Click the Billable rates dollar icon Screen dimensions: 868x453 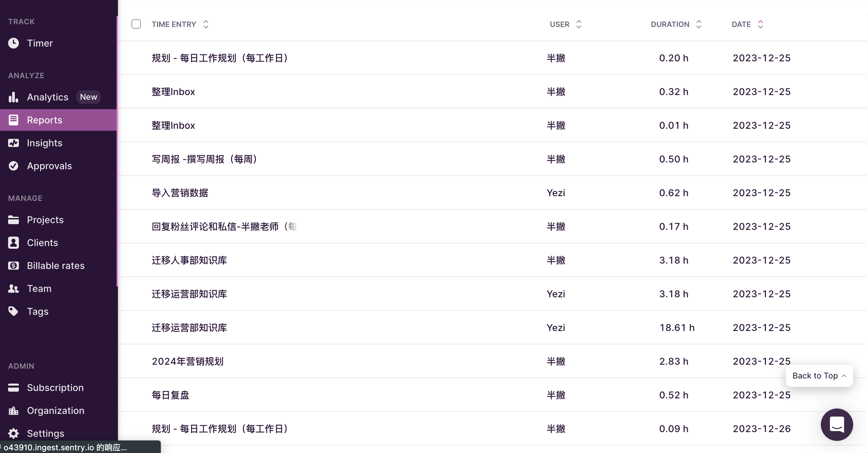13,266
